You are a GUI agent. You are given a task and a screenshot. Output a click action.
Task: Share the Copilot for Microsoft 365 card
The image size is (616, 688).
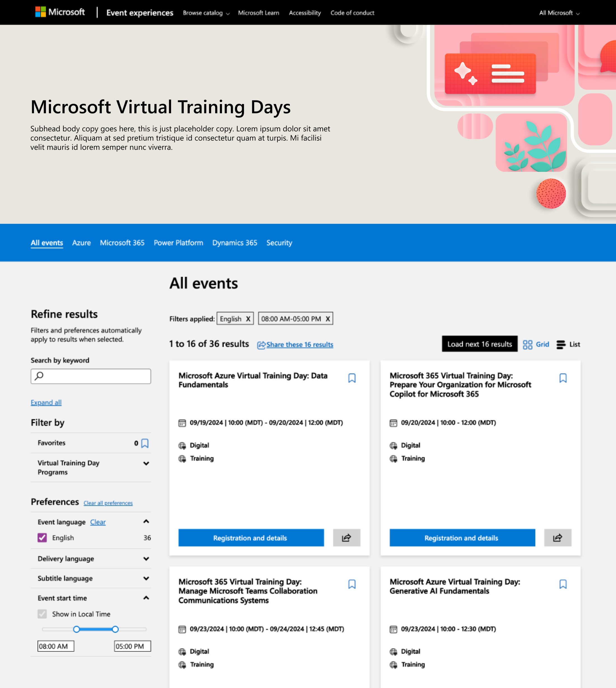point(557,538)
